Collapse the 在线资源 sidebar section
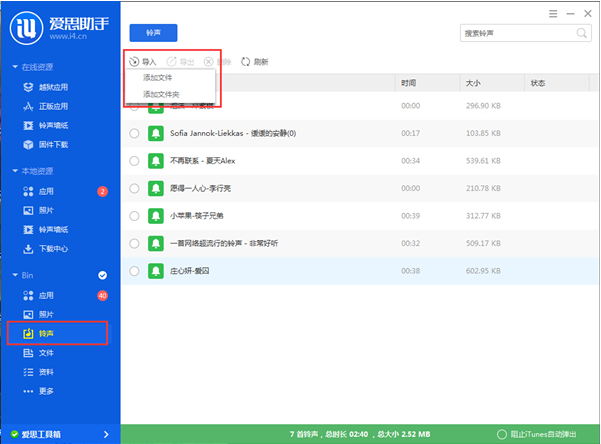This screenshot has height=444, width=601. [14, 67]
